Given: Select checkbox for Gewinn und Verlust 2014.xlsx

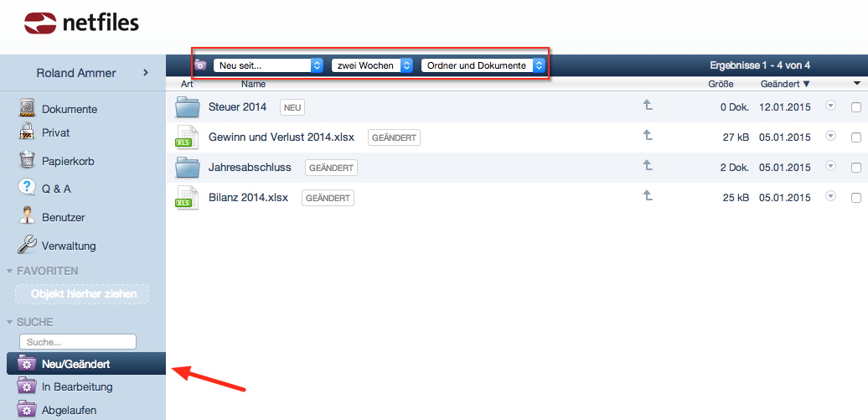Looking at the screenshot, I should [x=855, y=137].
